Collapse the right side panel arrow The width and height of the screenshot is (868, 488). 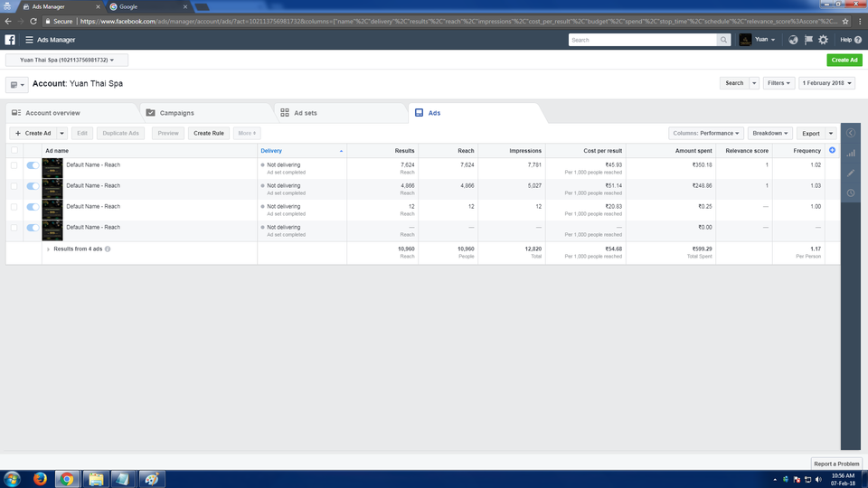click(851, 133)
